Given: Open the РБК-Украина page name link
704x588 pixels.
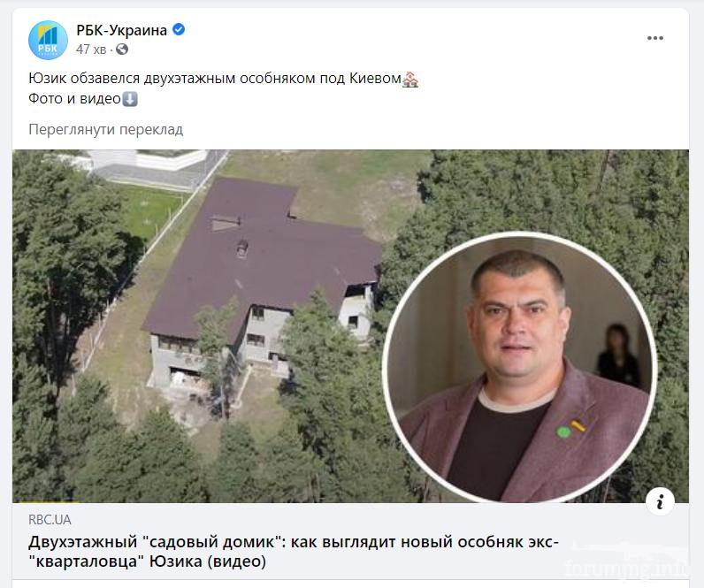Looking at the screenshot, I should (122, 30).
